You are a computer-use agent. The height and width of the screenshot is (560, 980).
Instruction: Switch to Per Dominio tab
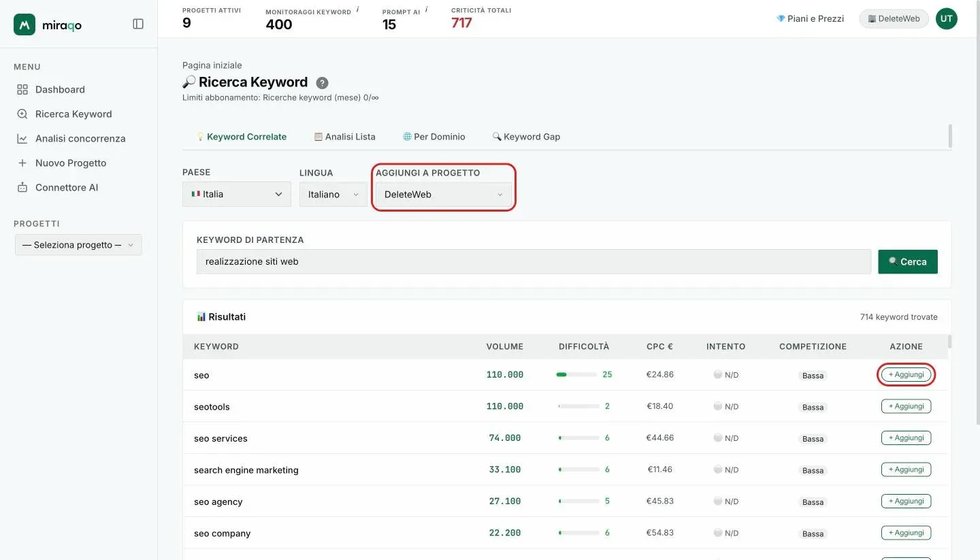434,137
